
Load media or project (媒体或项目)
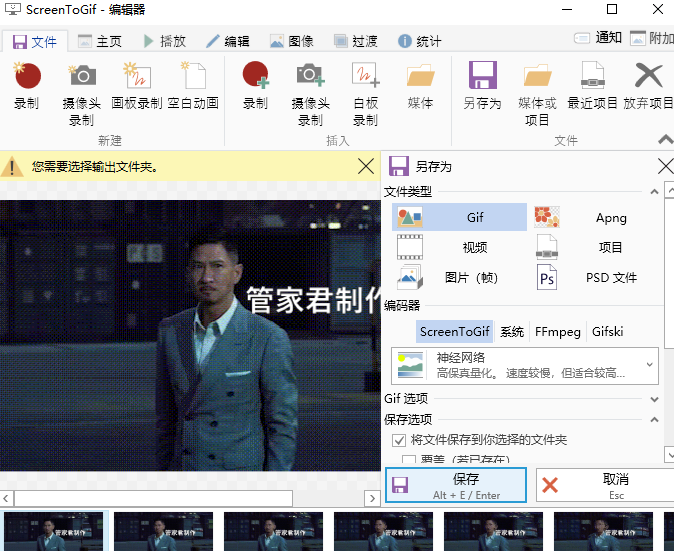pyautogui.click(x=537, y=94)
